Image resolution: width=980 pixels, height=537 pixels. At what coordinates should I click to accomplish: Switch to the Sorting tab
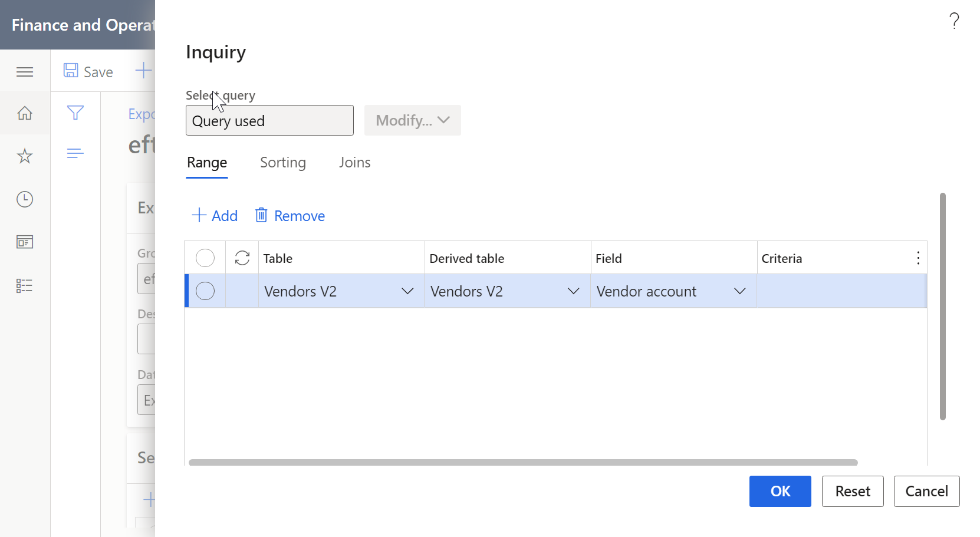[283, 163]
